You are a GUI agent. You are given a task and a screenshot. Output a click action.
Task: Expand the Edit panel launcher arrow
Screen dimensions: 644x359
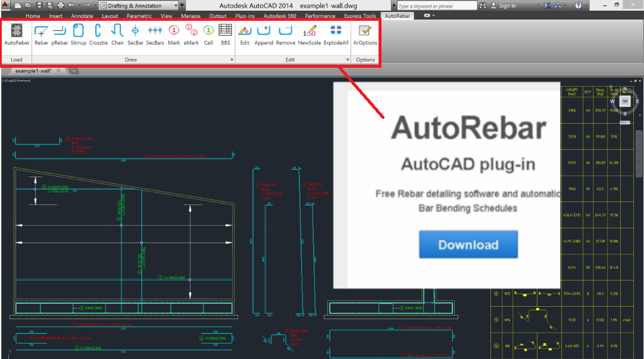coord(348,59)
